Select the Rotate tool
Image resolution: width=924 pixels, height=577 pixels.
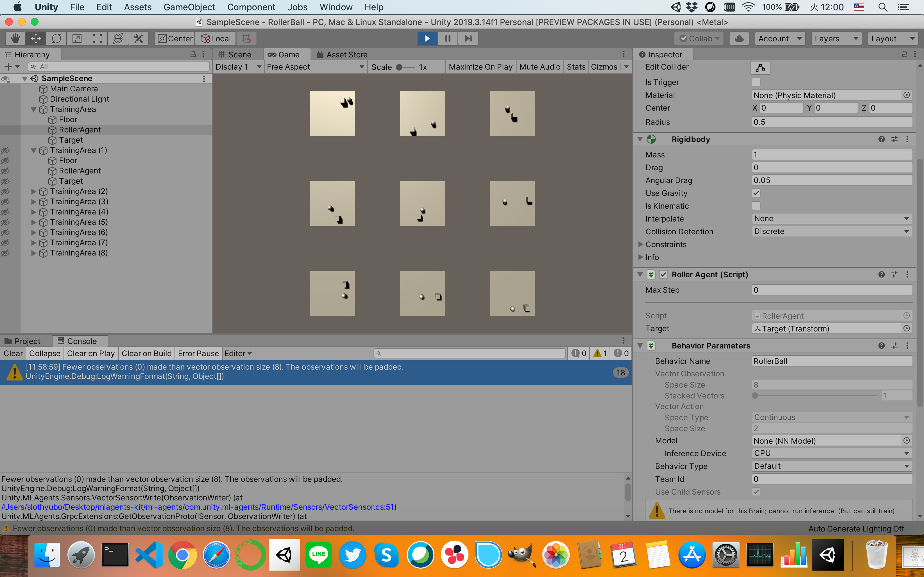(56, 38)
